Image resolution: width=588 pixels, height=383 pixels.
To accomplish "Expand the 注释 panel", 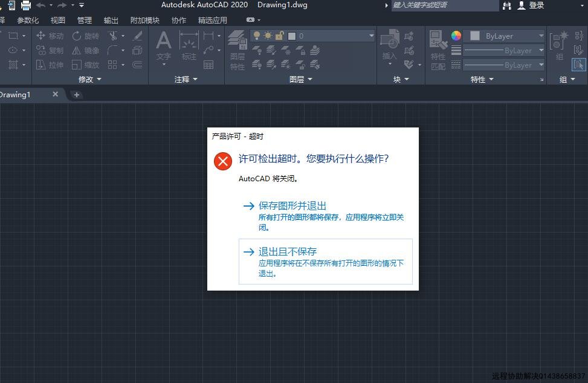I will pos(186,80).
